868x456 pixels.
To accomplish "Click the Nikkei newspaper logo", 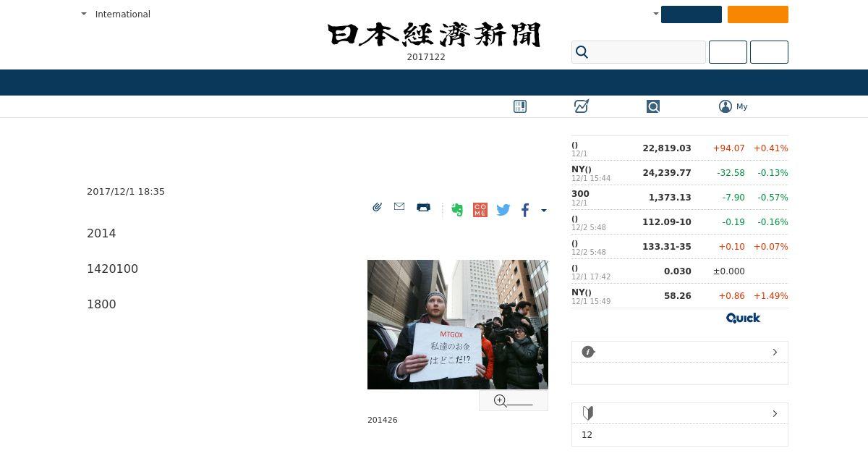I will pos(434,35).
